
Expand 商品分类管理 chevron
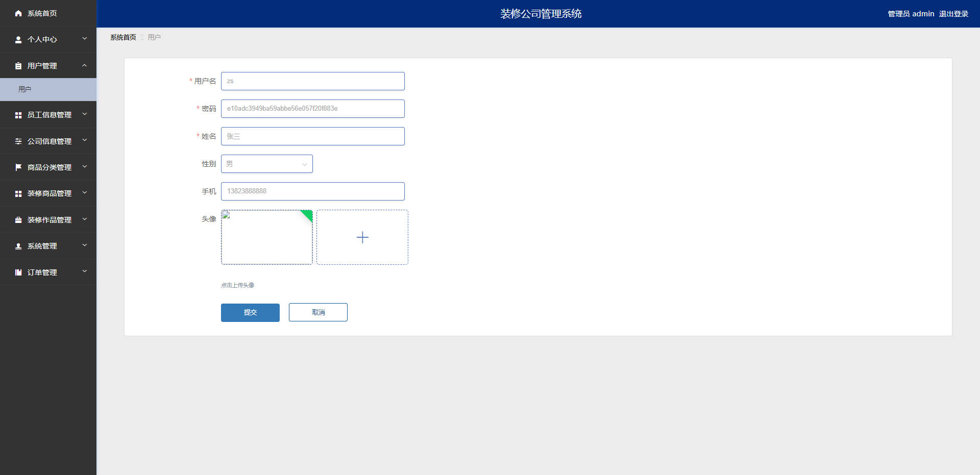85,167
